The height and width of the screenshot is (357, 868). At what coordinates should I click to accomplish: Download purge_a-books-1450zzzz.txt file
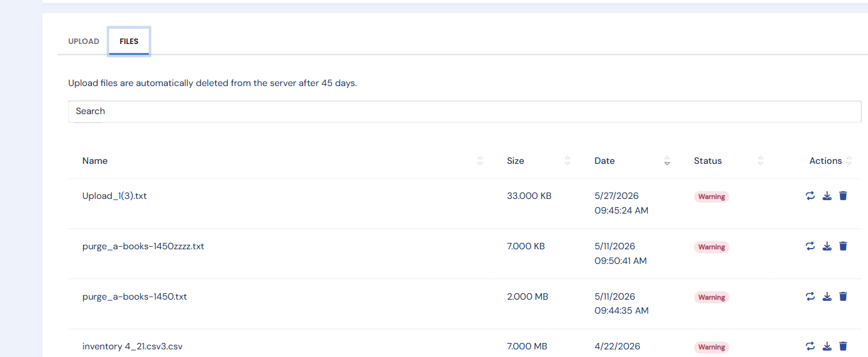827,246
